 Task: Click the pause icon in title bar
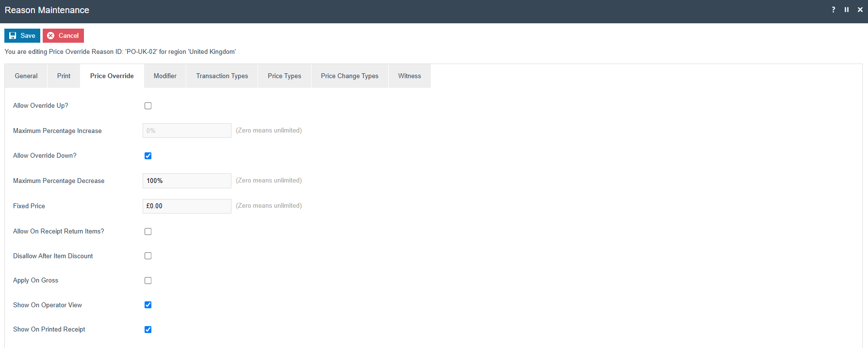click(847, 10)
